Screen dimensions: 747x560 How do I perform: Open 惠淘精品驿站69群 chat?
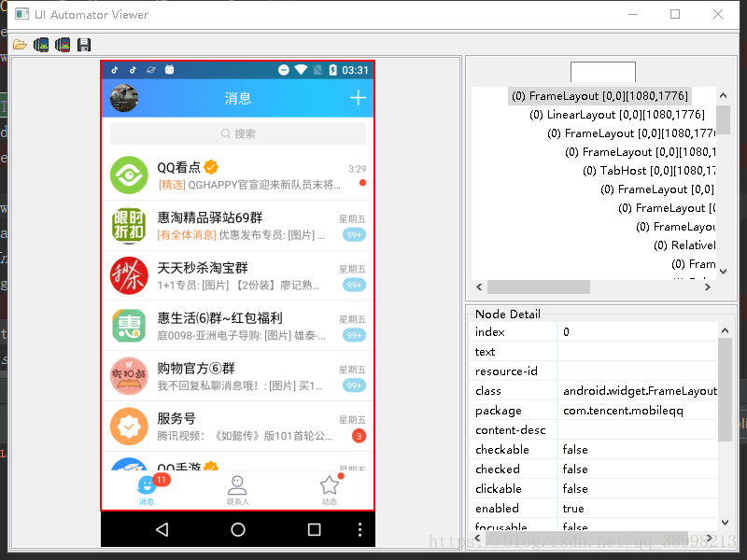point(238,226)
